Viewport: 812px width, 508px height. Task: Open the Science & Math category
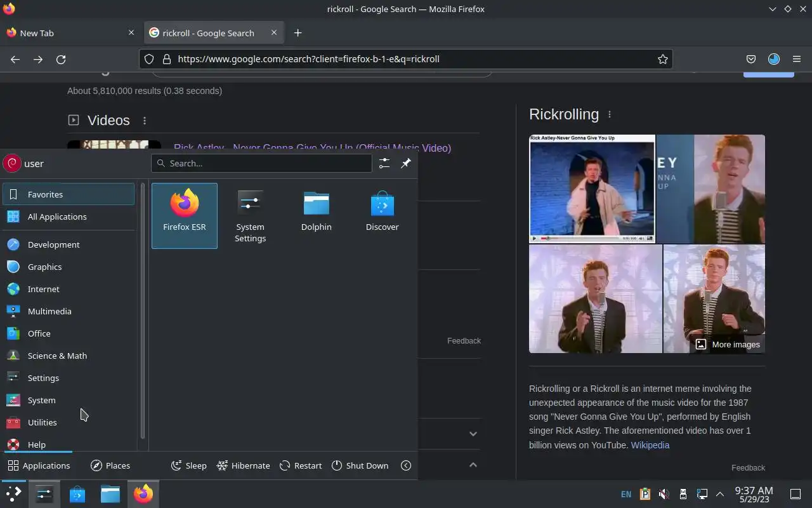(69, 356)
